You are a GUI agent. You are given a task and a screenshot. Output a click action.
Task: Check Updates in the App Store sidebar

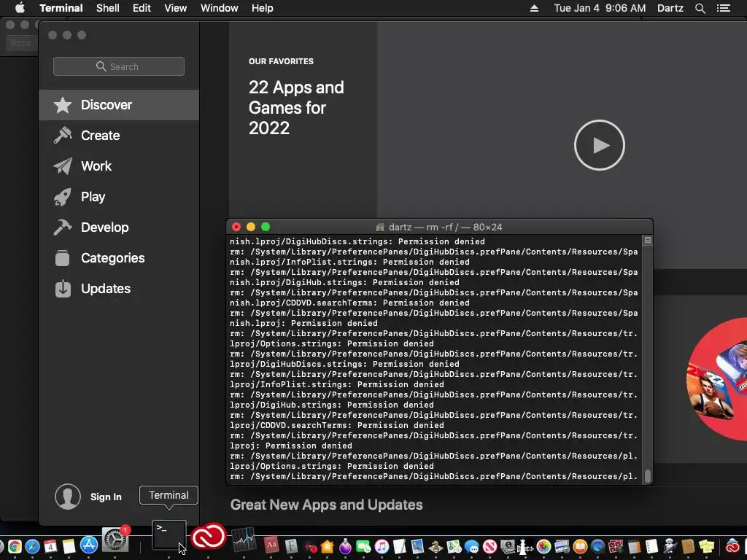click(x=119, y=289)
